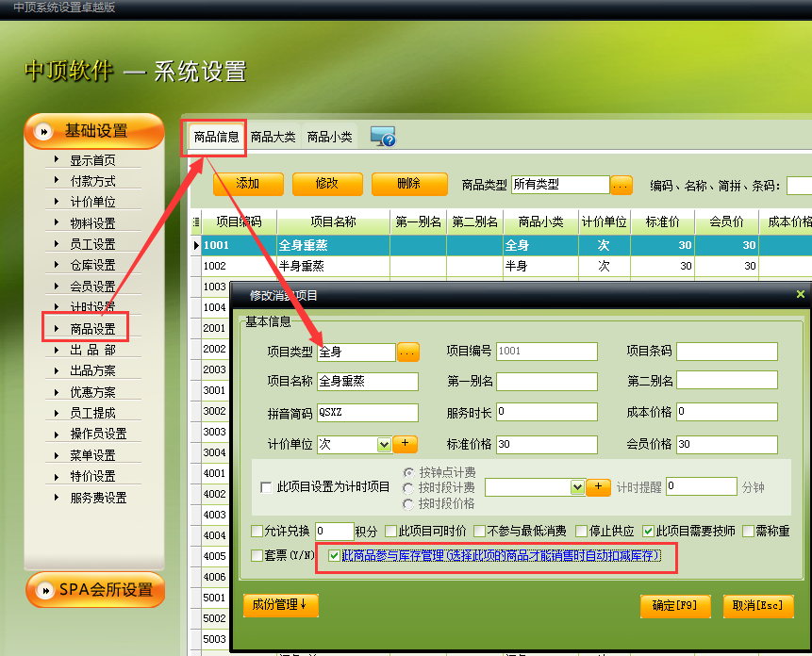The image size is (812, 656).
Task: Click the 标准价格 input field
Action: click(x=547, y=445)
